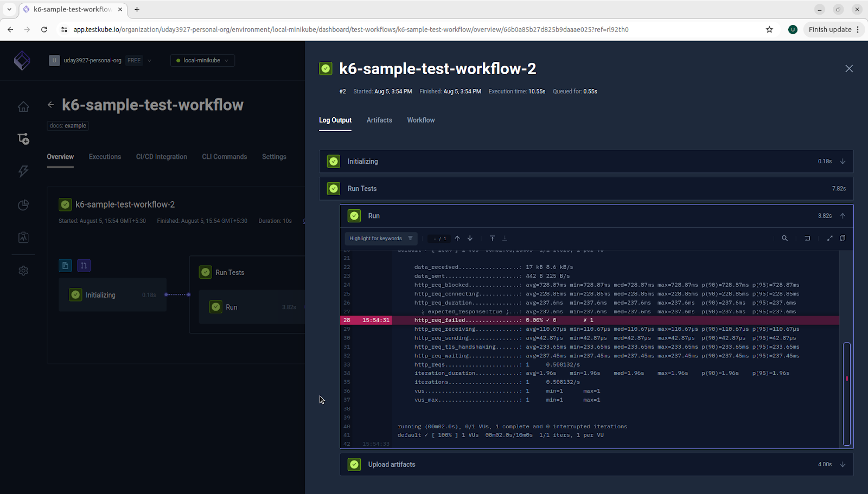Screen dimensions: 868x494
Task: Click the Testkube logo in the sidebar
Action: pos(22,61)
